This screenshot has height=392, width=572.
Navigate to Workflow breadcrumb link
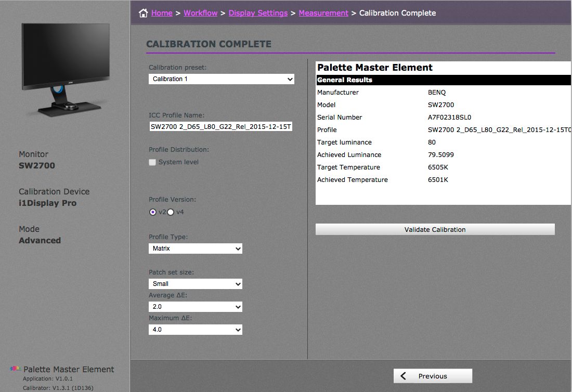coord(200,13)
